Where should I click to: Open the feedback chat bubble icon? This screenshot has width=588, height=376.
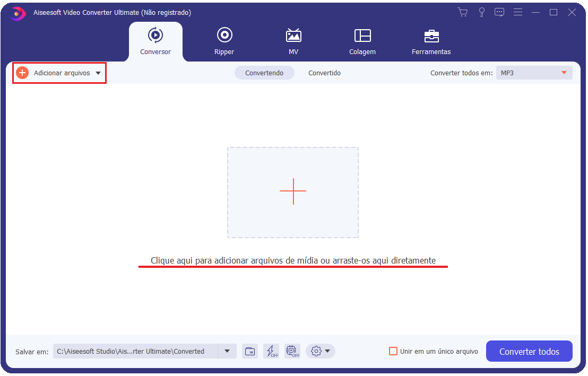pyautogui.click(x=499, y=12)
